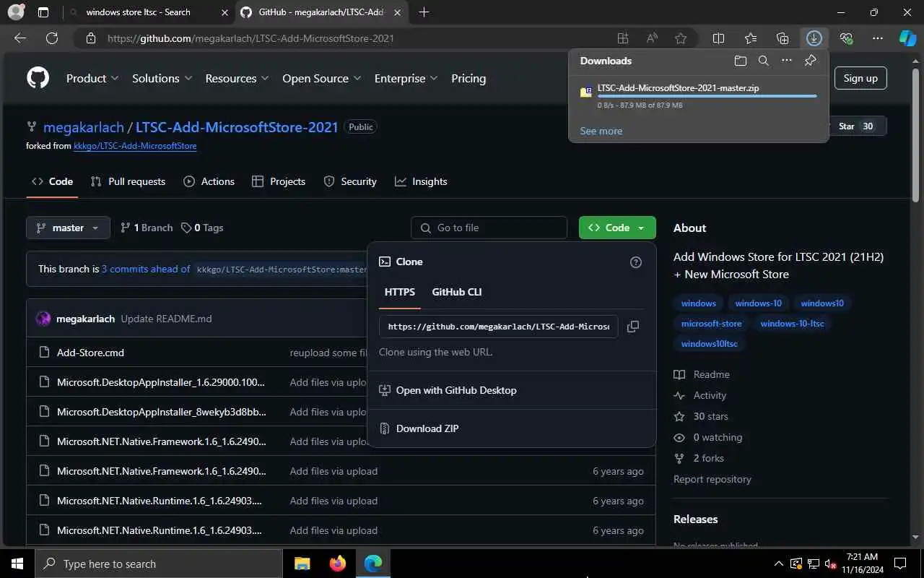Open the 2 forks link
The width and height of the screenshot is (924, 578).
[708, 458]
